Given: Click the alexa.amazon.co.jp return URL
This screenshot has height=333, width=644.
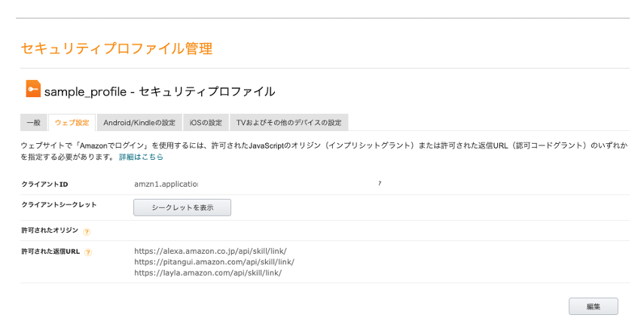Looking at the screenshot, I should click(210, 252).
